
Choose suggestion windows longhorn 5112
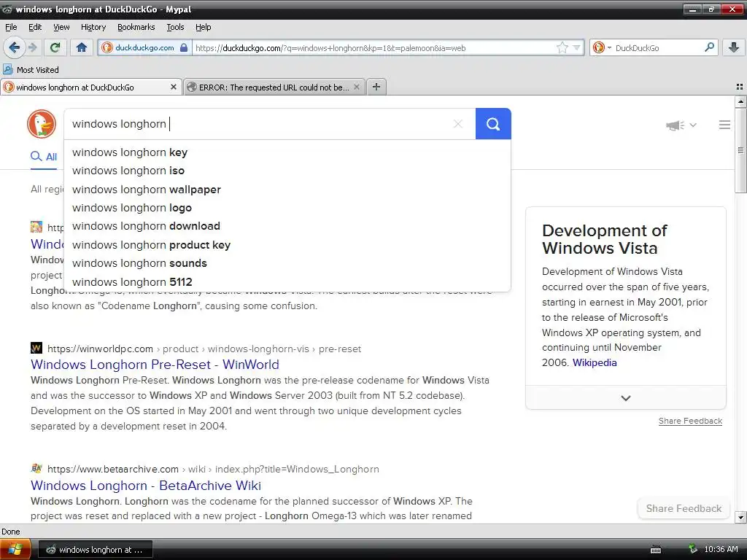coord(287,282)
